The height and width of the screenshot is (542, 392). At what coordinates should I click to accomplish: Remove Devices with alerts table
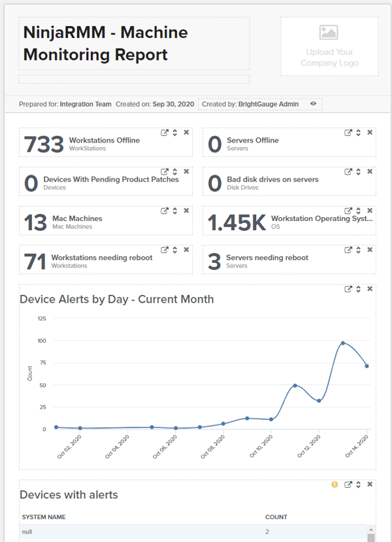click(x=370, y=484)
